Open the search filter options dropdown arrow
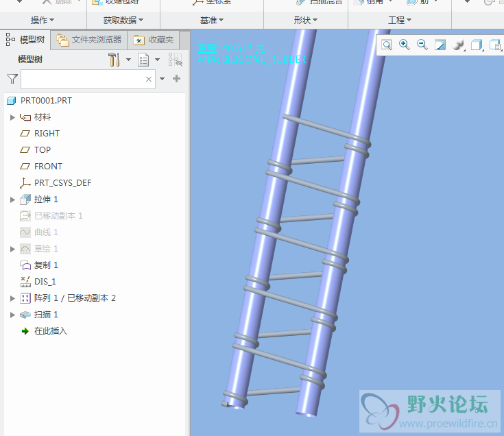Screen dimensions: 504x436 tap(163, 79)
